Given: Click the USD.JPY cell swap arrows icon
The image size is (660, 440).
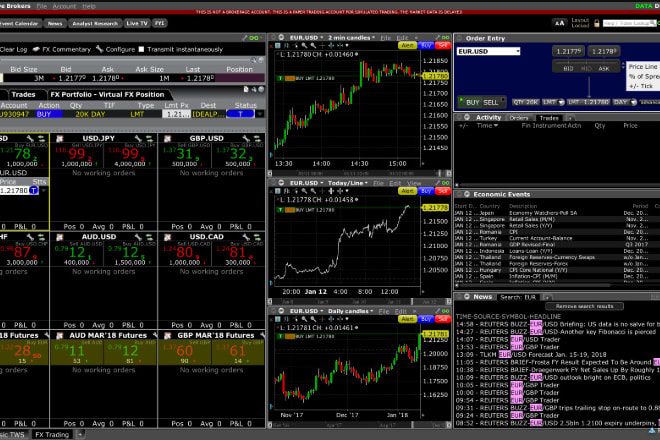Looking at the screenshot, I should point(149,139).
